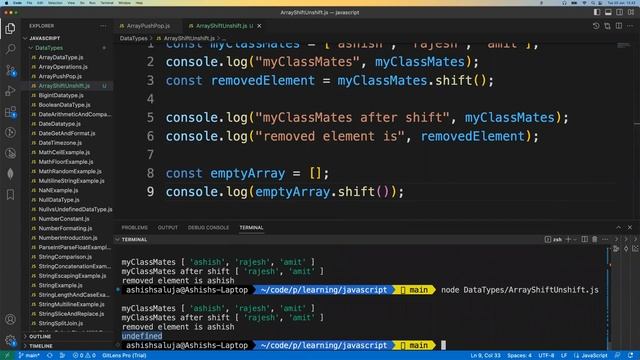The width and height of the screenshot is (640, 360).
Task: Open MathFloorExample.js in explorer
Action: tap(65, 162)
